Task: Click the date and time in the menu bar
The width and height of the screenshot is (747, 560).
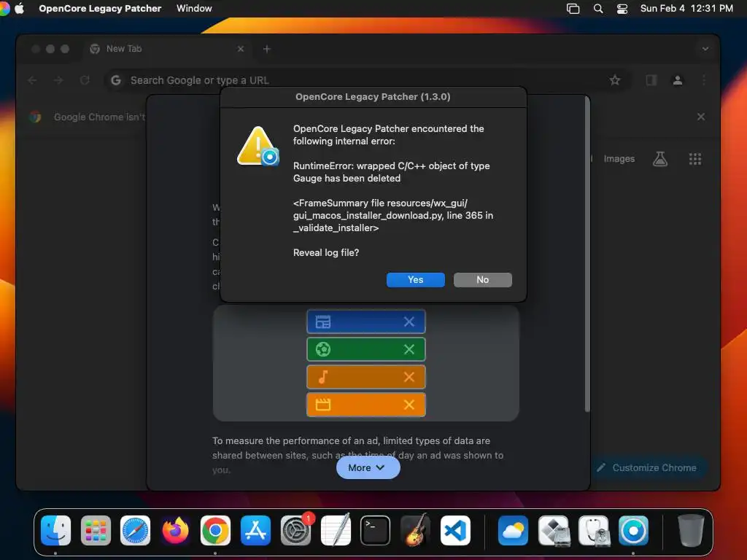Action: 686,8
